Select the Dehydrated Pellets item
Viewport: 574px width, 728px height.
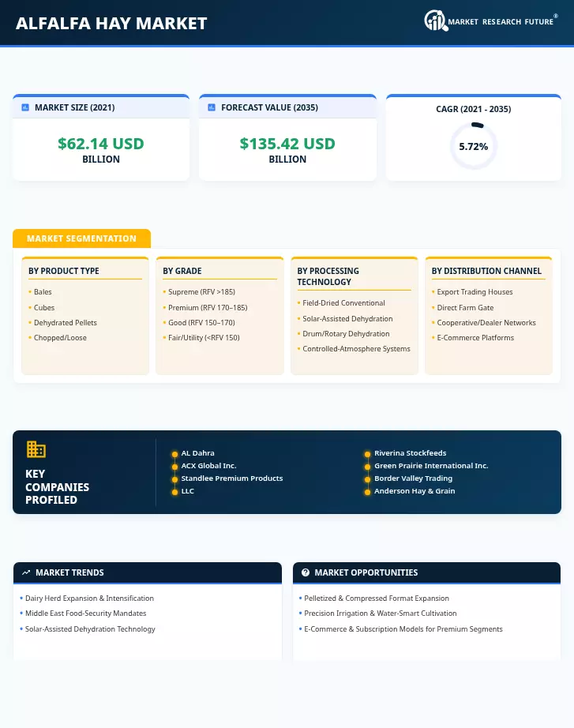pos(65,323)
